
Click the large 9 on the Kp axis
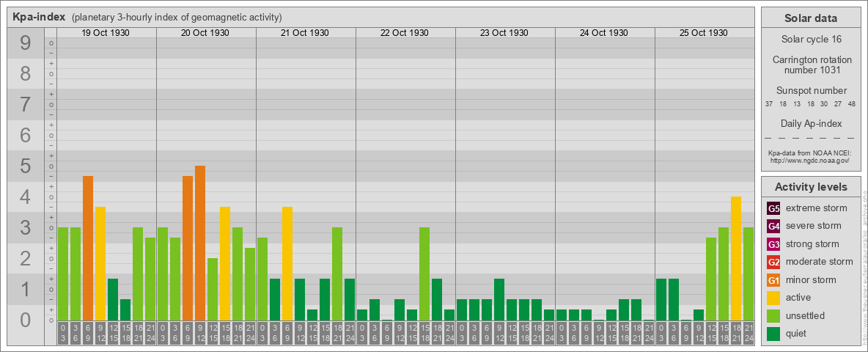(x=26, y=43)
